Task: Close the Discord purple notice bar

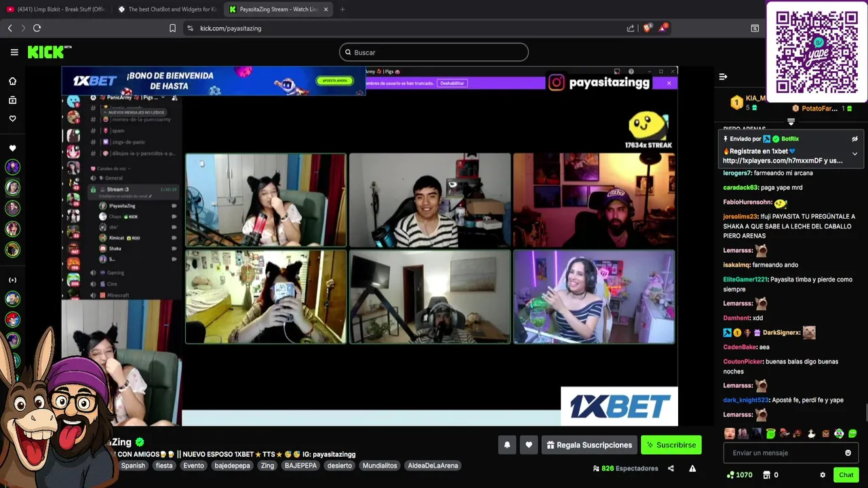Action: pyautogui.click(x=669, y=83)
